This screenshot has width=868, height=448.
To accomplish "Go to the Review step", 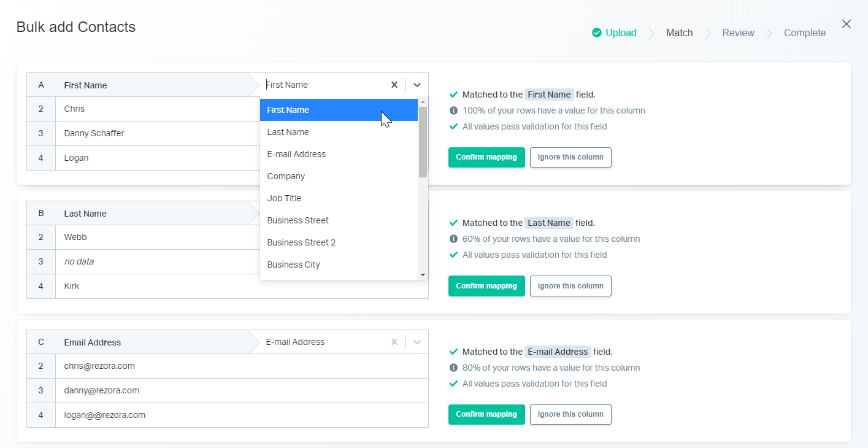I will pyautogui.click(x=738, y=33).
